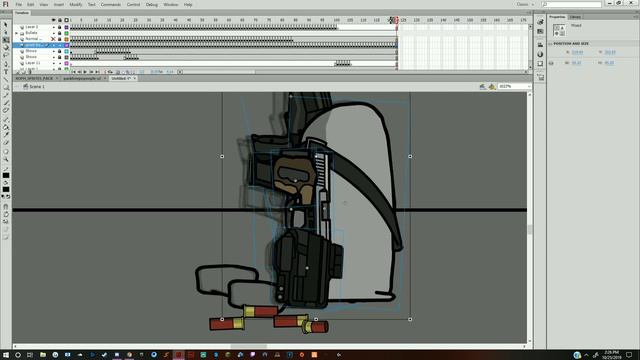Viewport: 640px width, 360px height.
Task: Toggle outline view for all layers header
Action: point(67,20)
